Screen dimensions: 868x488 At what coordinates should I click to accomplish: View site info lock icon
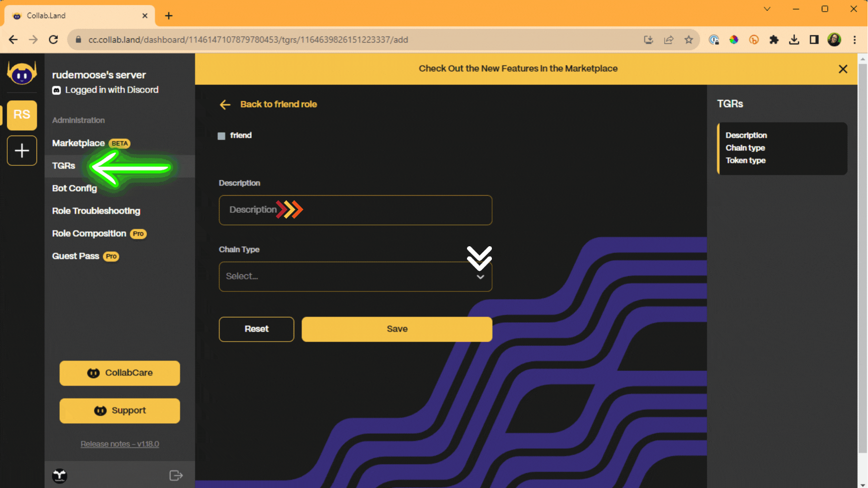pyautogui.click(x=78, y=40)
